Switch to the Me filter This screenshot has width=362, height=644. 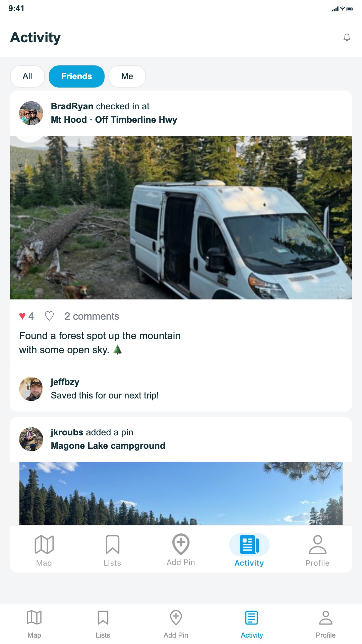(x=127, y=76)
